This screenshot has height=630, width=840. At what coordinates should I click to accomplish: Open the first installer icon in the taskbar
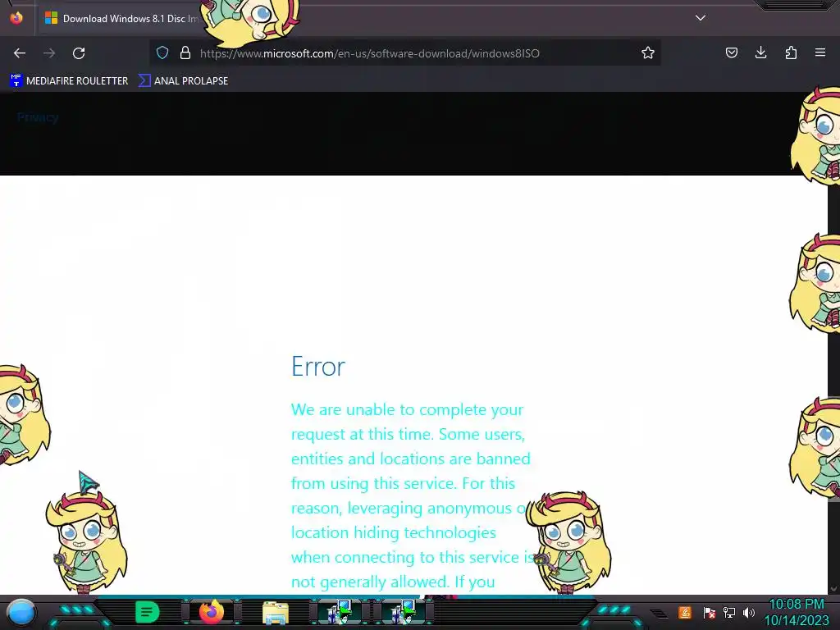pos(340,612)
